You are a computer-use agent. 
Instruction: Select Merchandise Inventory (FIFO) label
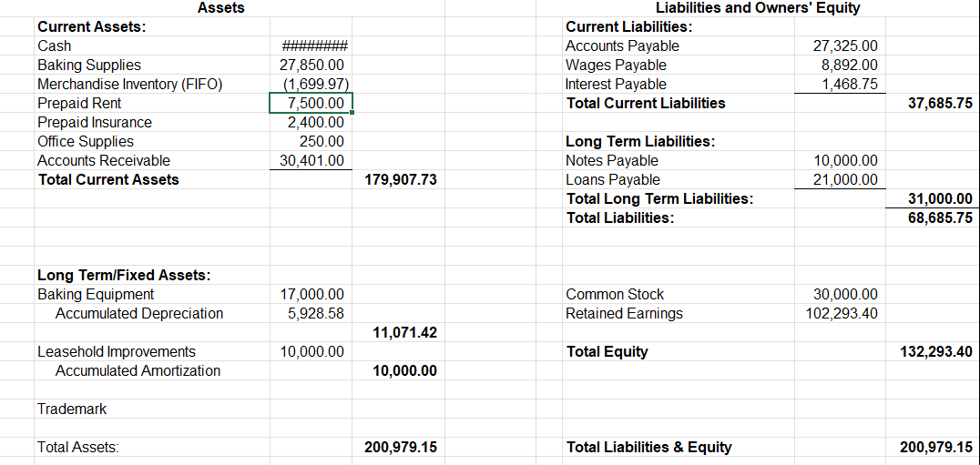coord(130,85)
